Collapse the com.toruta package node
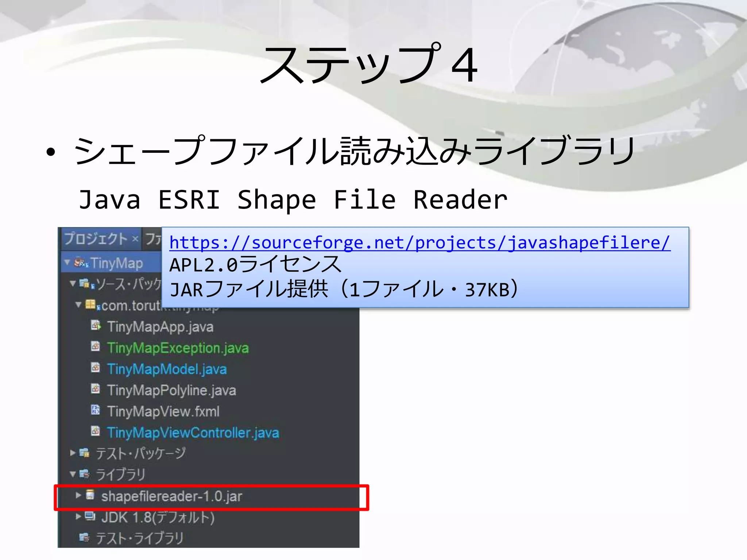This screenshot has width=747, height=560. pyautogui.click(x=78, y=304)
